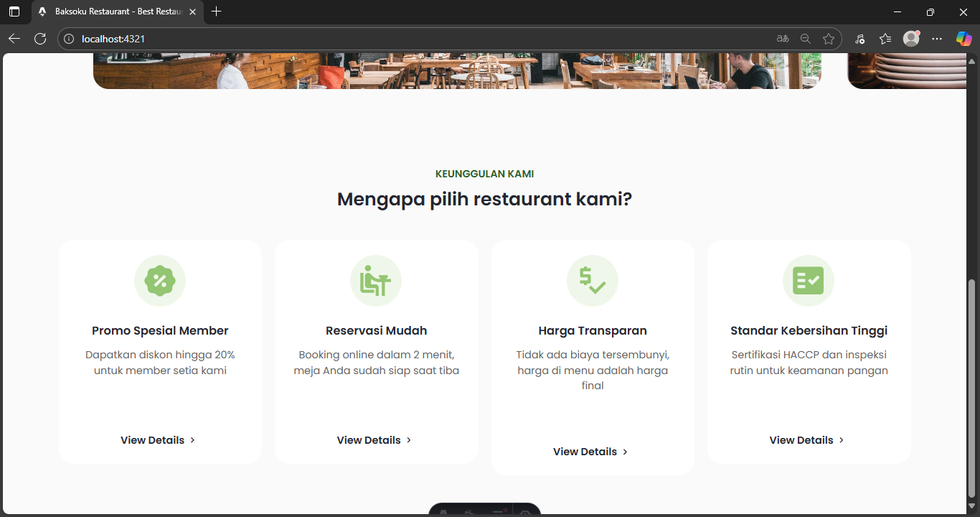The height and width of the screenshot is (517, 980).
Task: Open the Copilot icon in the toolbar
Action: pyautogui.click(x=963, y=39)
